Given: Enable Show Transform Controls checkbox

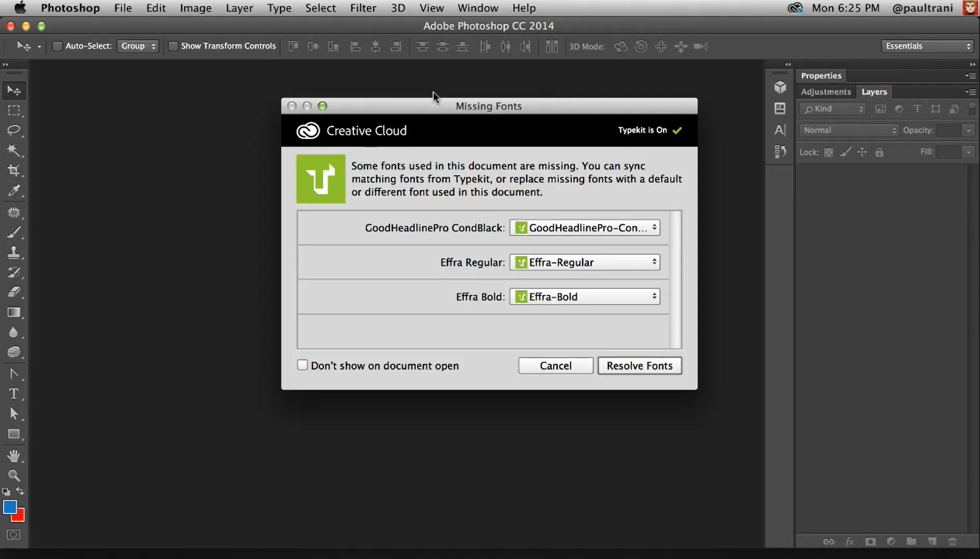Looking at the screenshot, I should pos(174,46).
